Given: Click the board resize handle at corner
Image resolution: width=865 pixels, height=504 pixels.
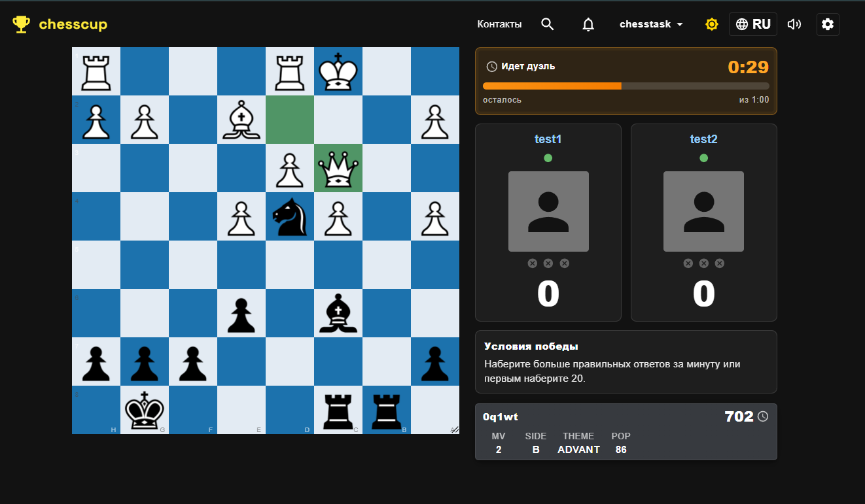Looking at the screenshot, I should (455, 429).
